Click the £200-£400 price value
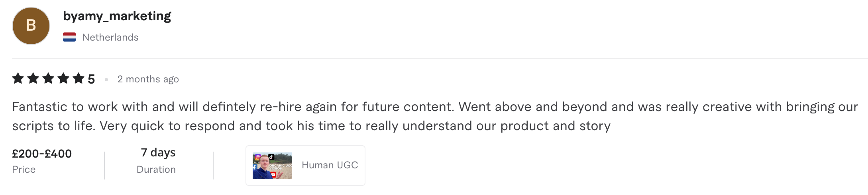The height and width of the screenshot is (195, 868). [42, 154]
